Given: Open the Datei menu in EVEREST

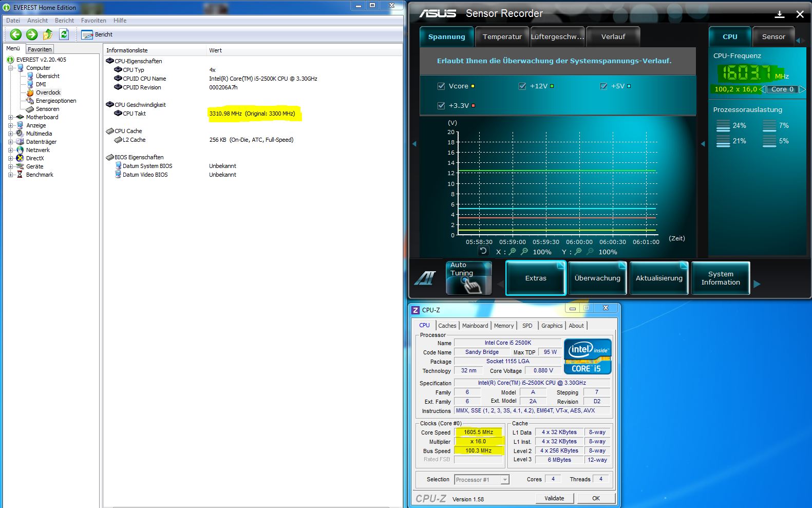Looking at the screenshot, I should click(13, 21).
